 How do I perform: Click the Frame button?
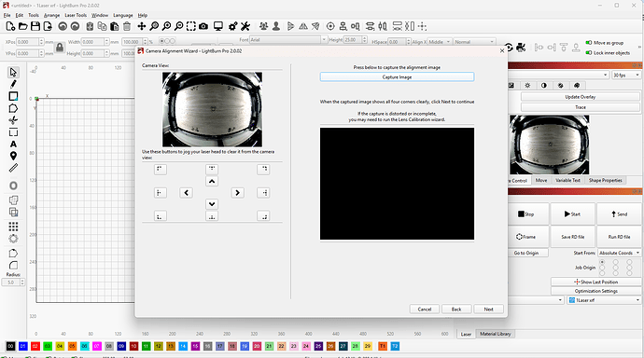[526, 237]
